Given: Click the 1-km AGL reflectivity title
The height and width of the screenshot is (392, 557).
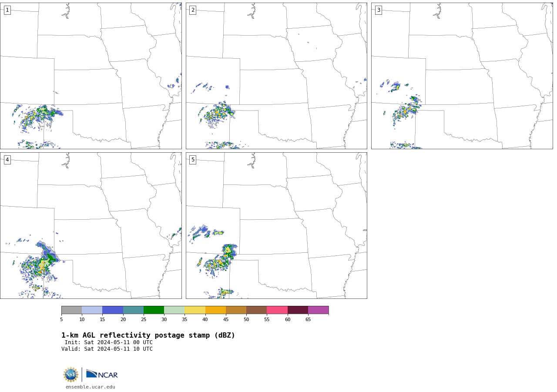Looking at the screenshot, I should pyautogui.click(x=148, y=335).
